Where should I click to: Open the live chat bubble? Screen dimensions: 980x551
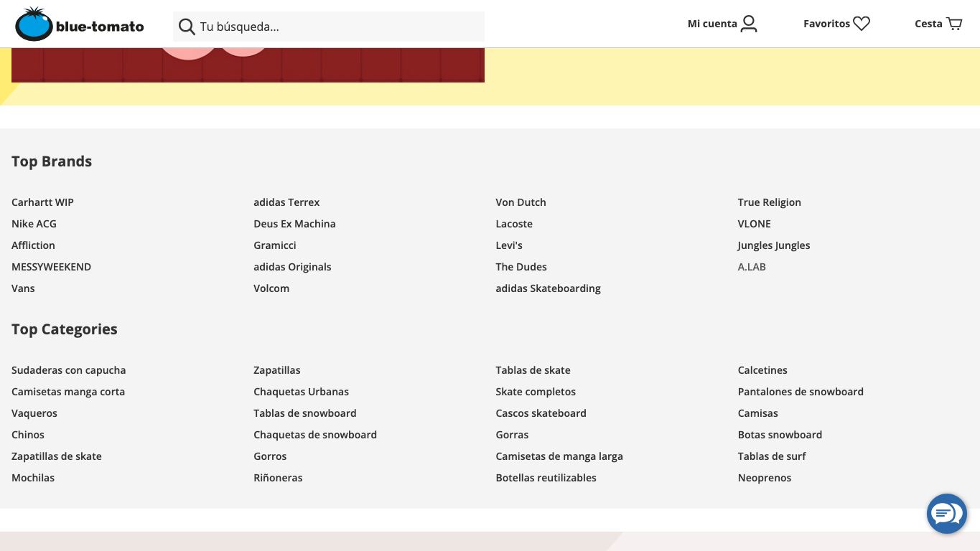pos(947,514)
